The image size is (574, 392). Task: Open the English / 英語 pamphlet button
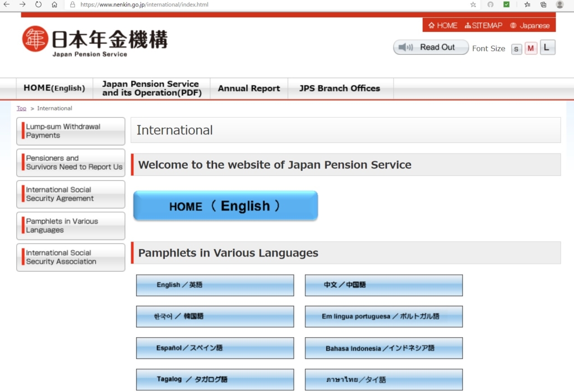[215, 285]
